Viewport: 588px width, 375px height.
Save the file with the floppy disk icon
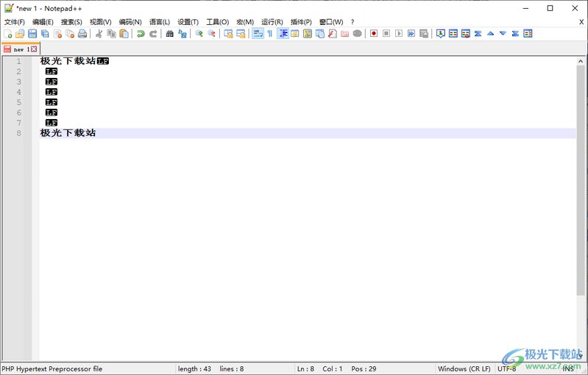(32, 34)
